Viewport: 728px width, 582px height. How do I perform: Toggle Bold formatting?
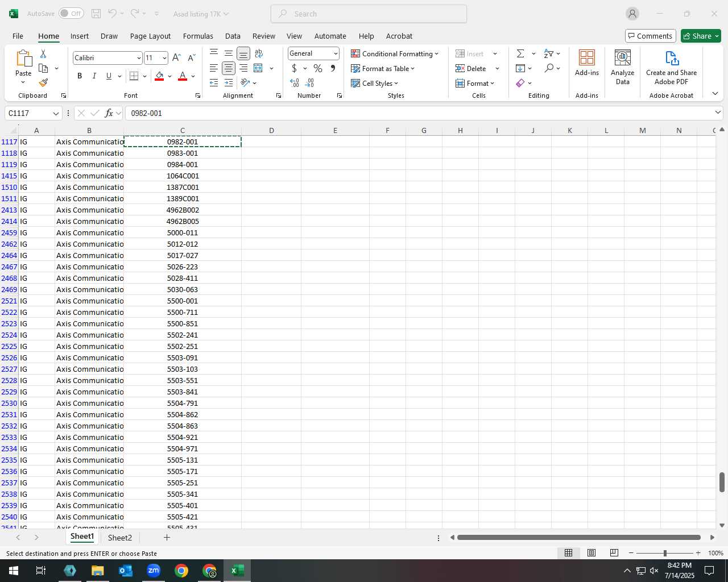tap(80, 76)
